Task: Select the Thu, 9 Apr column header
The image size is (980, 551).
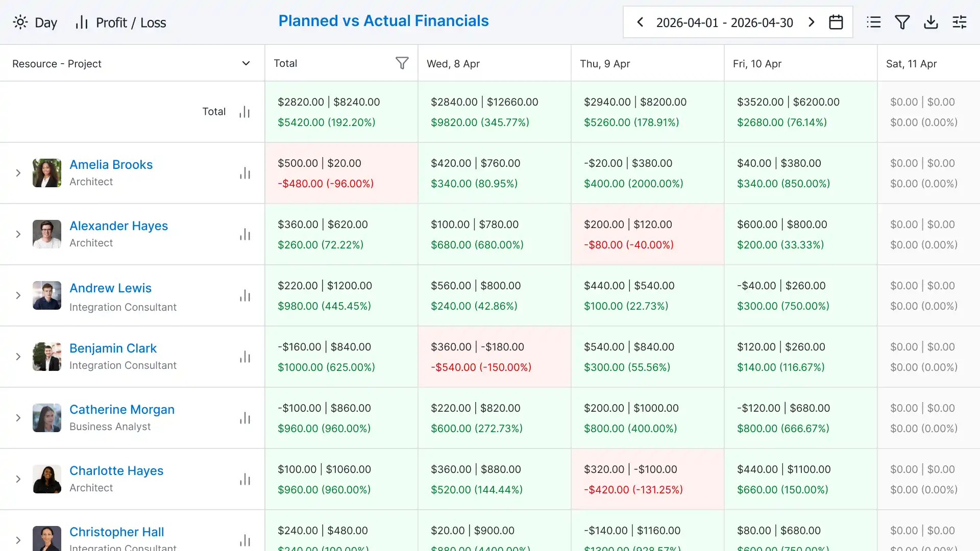Action: tap(647, 63)
